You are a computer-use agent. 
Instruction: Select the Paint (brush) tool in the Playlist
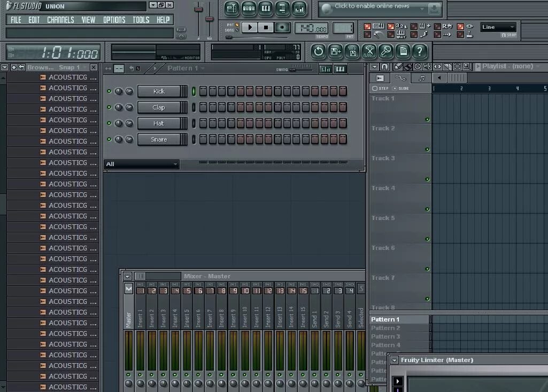(x=407, y=68)
